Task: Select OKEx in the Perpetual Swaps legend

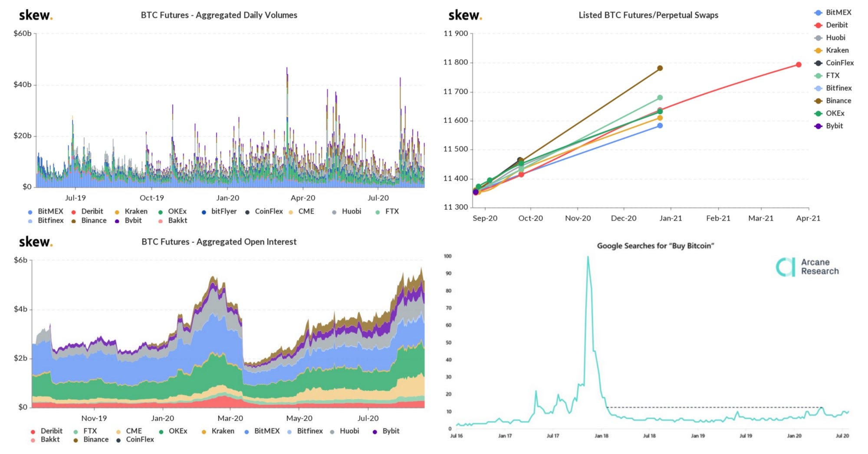Action: tap(830, 113)
